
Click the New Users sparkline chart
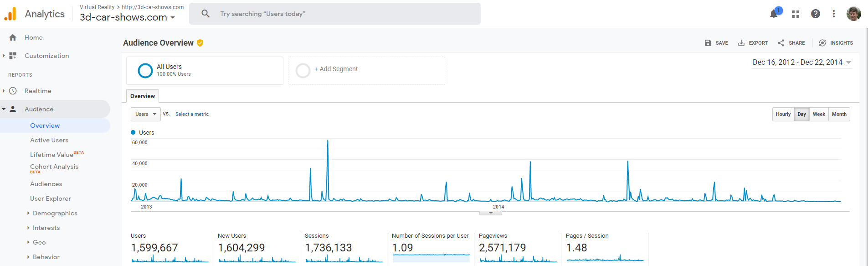[257, 259]
